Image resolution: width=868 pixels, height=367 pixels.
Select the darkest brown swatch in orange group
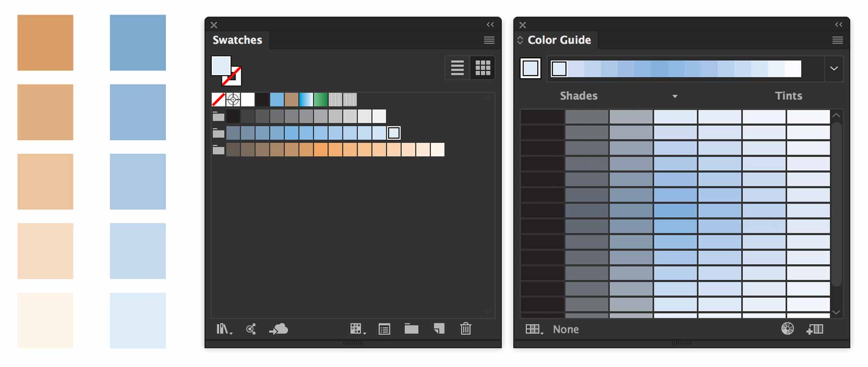pyautogui.click(x=233, y=150)
